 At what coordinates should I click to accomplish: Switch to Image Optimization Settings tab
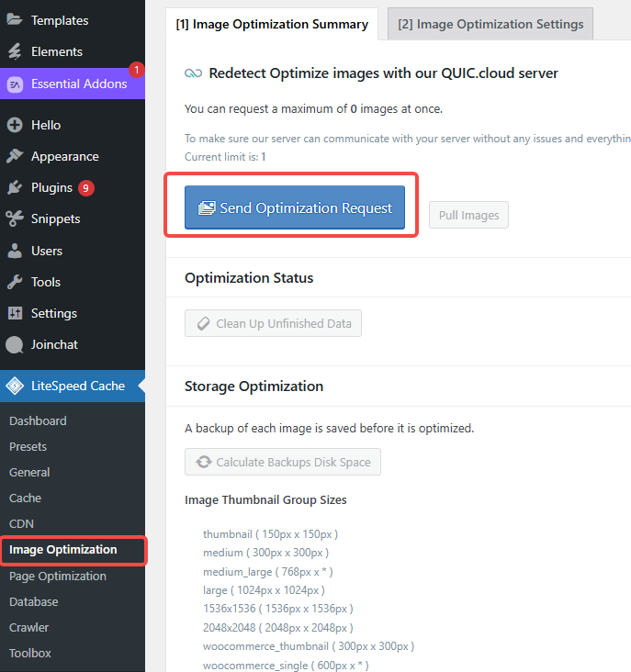click(x=490, y=25)
